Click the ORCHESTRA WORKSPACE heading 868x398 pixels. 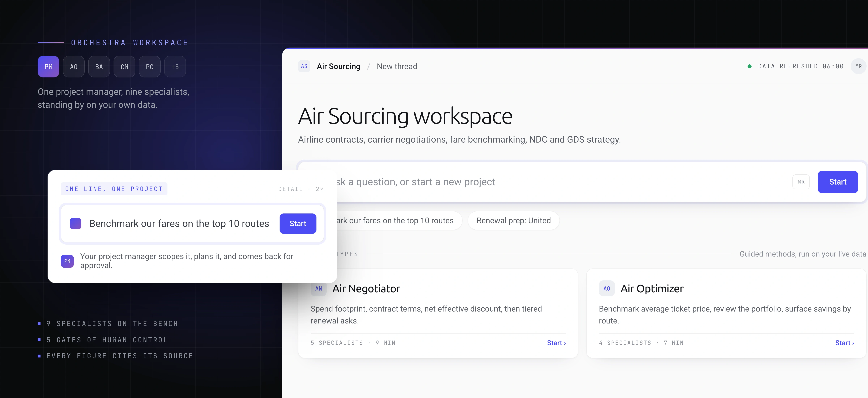tap(130, 43)
